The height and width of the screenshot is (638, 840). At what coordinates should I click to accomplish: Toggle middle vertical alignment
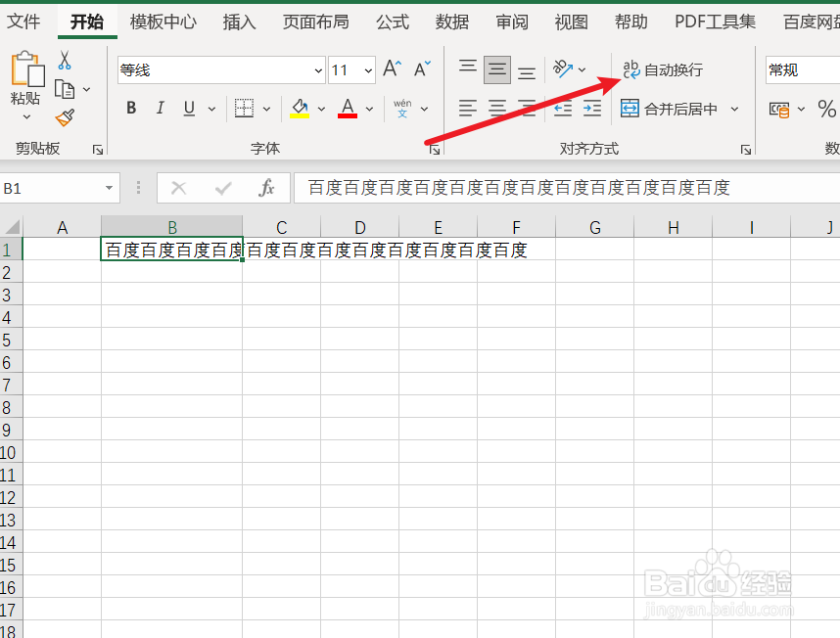[497, 69]
